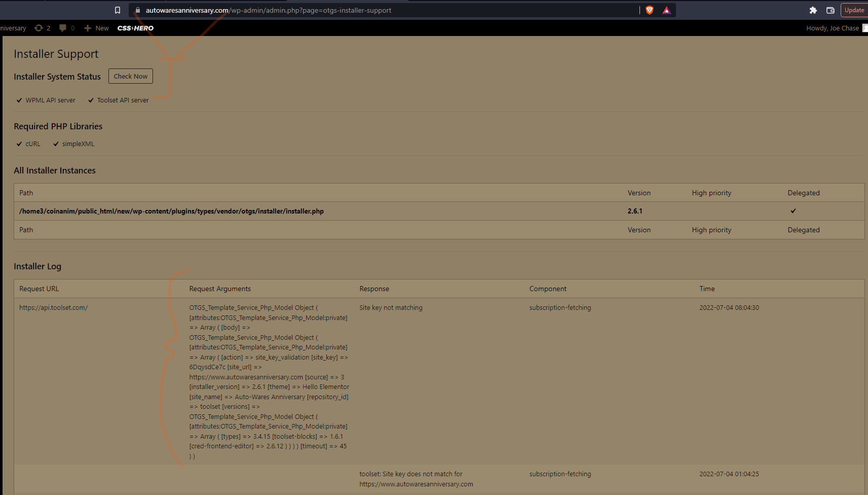Click the Delegated checkmark for installer 2.6.1

(x=793, y=211)
